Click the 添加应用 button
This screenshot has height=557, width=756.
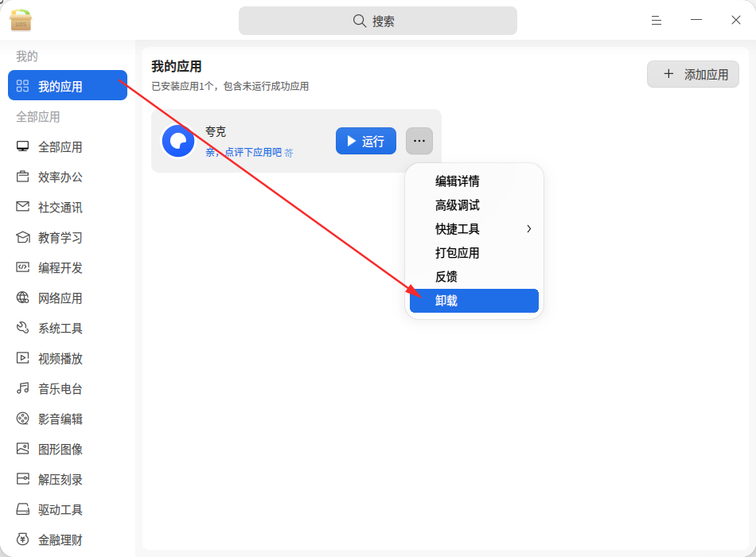click(693, 74)
